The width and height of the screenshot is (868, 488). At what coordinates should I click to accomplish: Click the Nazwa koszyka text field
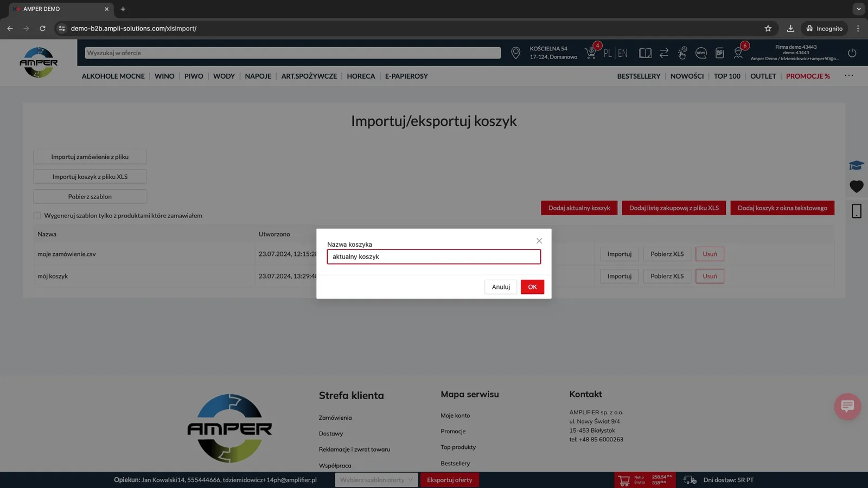pos(434,256)
